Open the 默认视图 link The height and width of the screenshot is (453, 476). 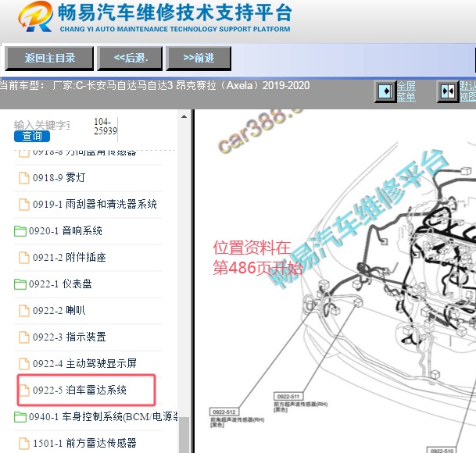coord(467,91)
